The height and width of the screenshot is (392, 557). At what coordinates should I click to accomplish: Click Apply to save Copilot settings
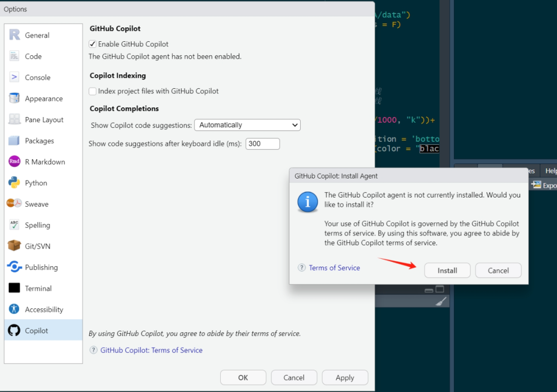coord(345,377)
